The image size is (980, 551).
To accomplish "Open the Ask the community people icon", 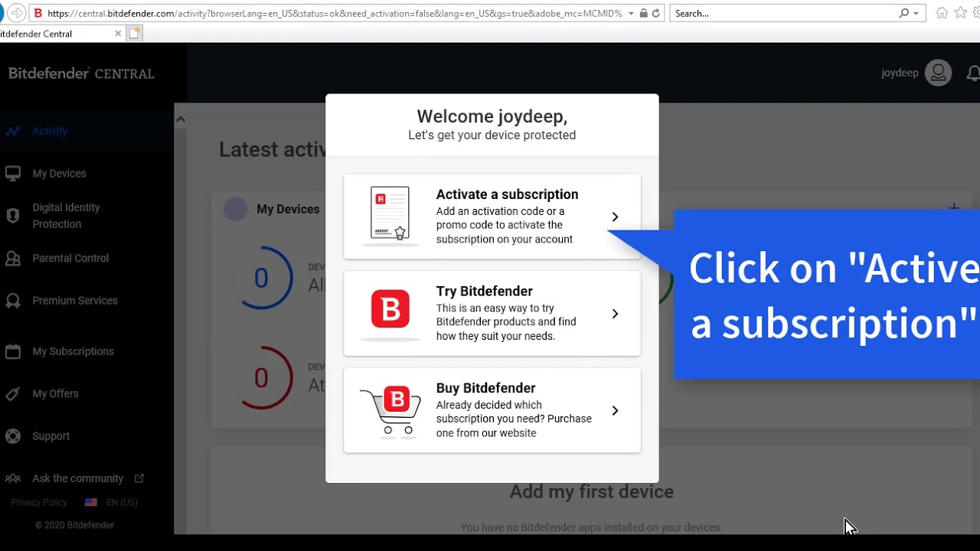I will tap(12, 478).
